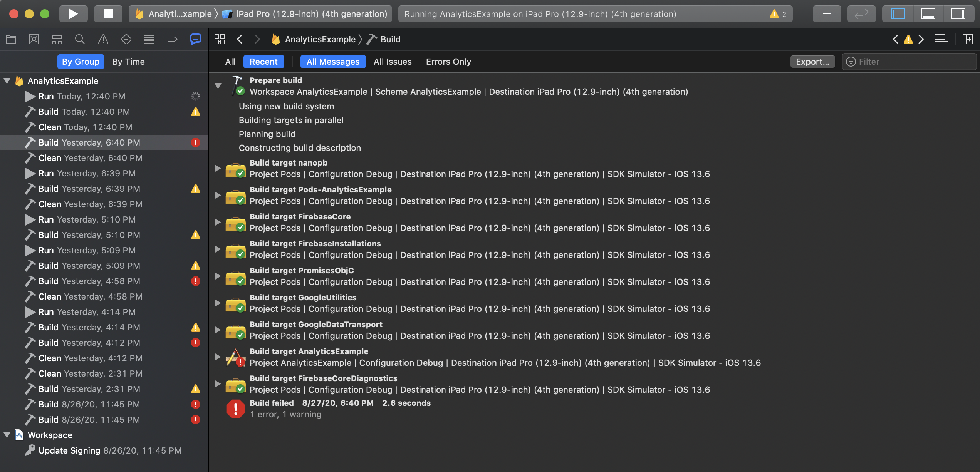Open the Find navigator magnifying glass
The height and width of the screenshot is (472, 980).
[80, 39]
